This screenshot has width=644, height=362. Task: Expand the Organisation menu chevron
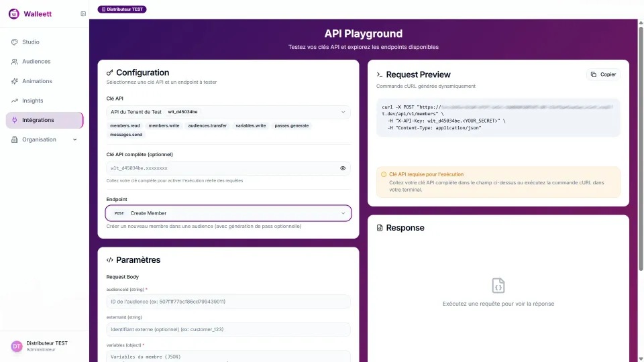(x=74, y=139)
